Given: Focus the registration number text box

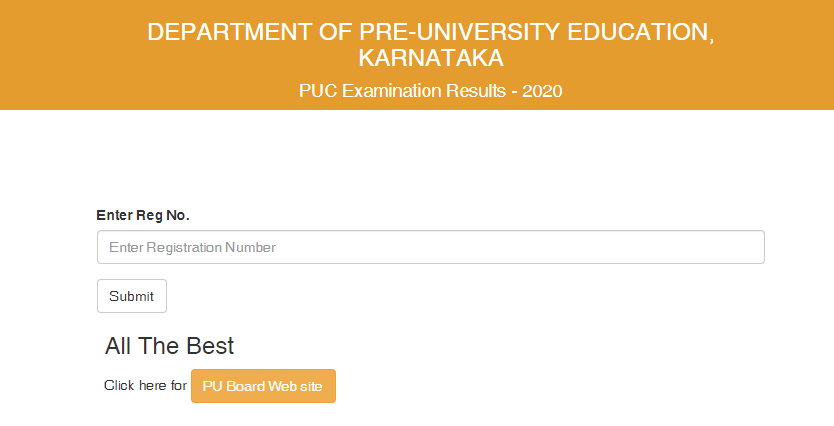Looking at the screenshot, I should click(x=430, y=247).
